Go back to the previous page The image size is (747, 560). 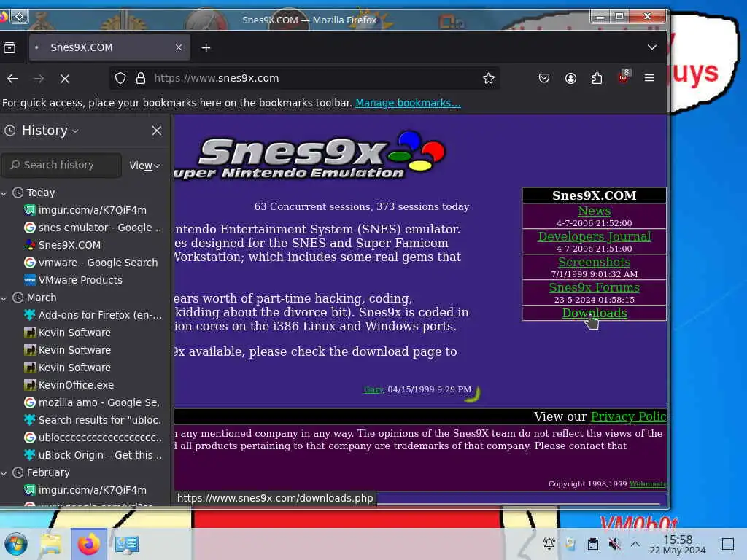[x=12, y=79]
